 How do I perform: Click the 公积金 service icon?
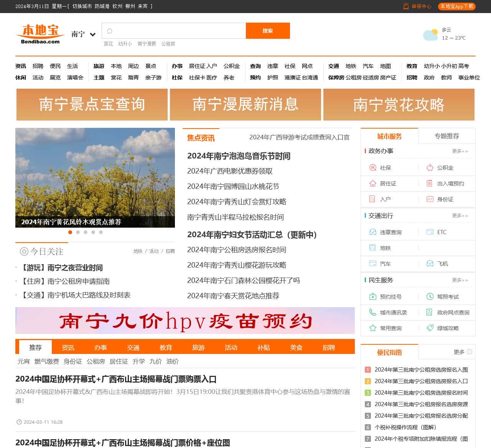[430, 168]
